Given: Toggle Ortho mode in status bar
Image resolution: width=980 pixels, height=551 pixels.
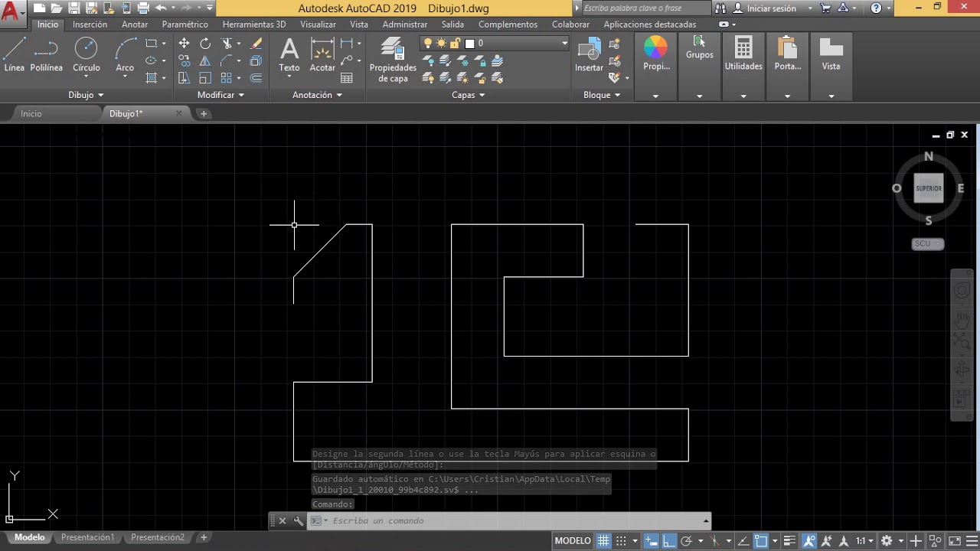Looking at the screenshot, I should click(668, 540).
